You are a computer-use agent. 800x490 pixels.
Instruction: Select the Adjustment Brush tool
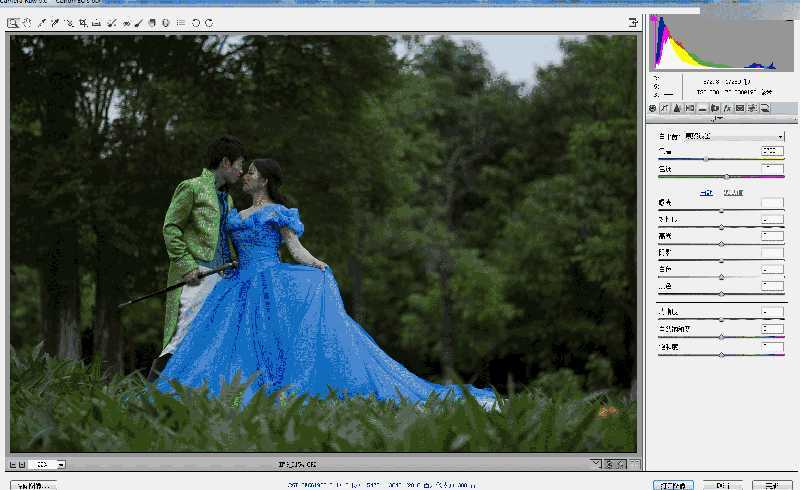click(x=138, y=23)
